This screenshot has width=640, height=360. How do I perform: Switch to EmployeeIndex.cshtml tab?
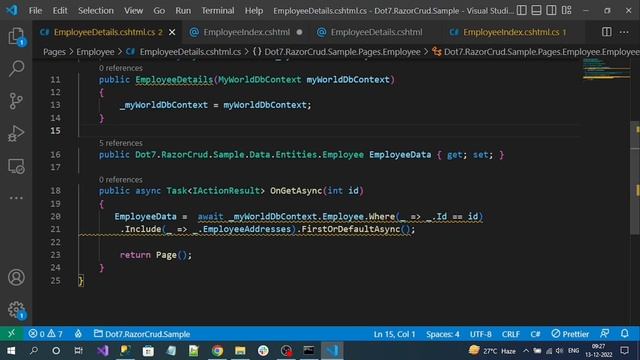247,32
